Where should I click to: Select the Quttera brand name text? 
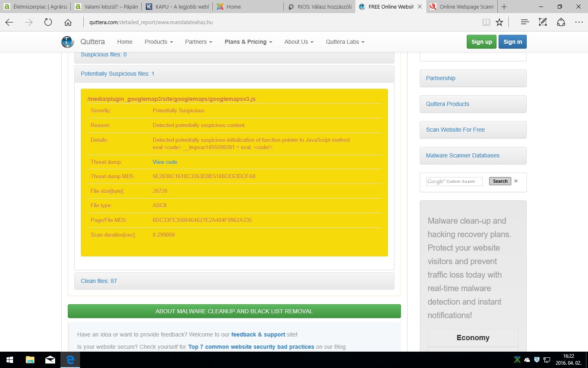[93, 42]
